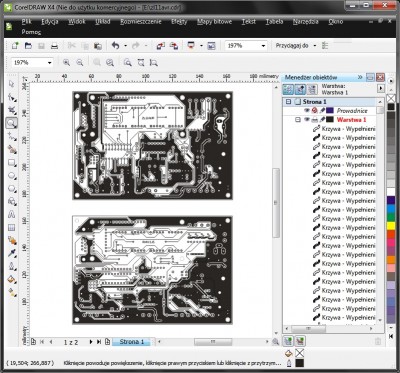The height and width of the screenshot is (373, 400).
Task: Go to the last page arrow button
Action: pyautogui.click(x=99, y=342)
